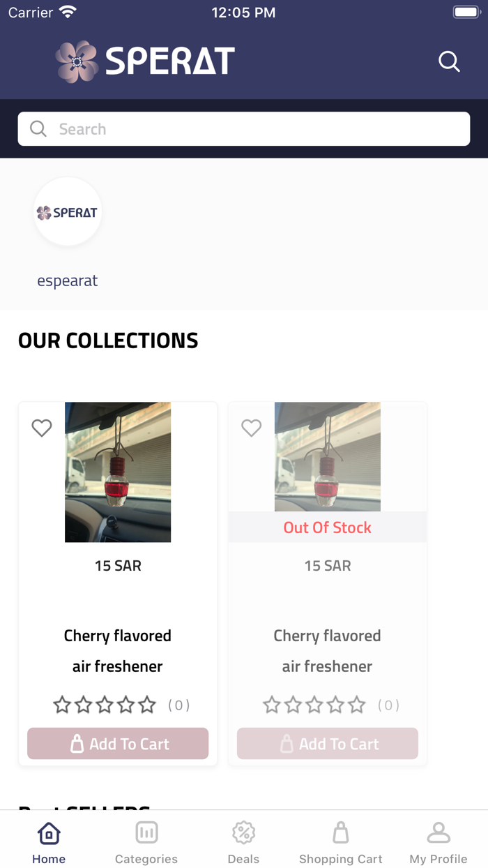Click the SPERAT flower logo in the header
Screen dimensions: 488x868
[76, 61]
